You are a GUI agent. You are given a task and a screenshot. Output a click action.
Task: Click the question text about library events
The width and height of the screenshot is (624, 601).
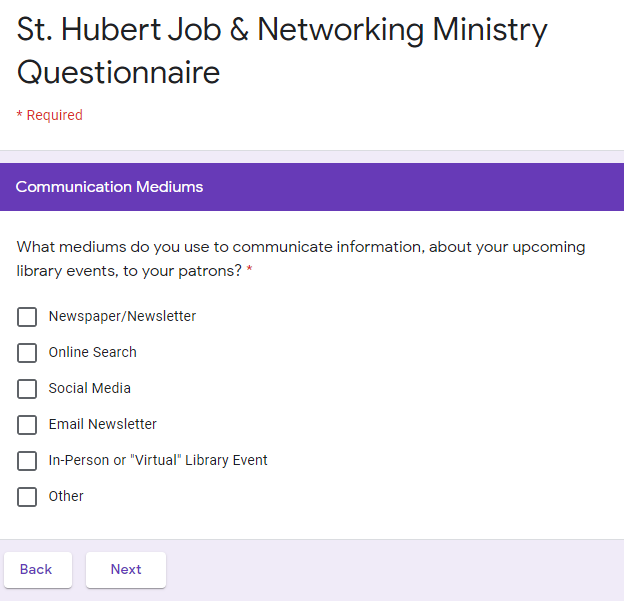pos(300,247)
